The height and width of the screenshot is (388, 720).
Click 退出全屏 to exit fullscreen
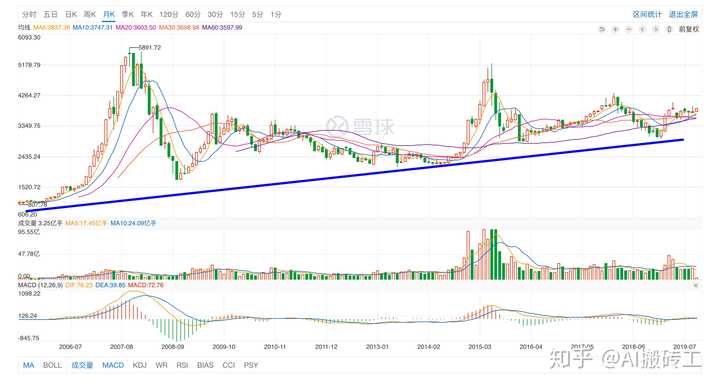684,14
